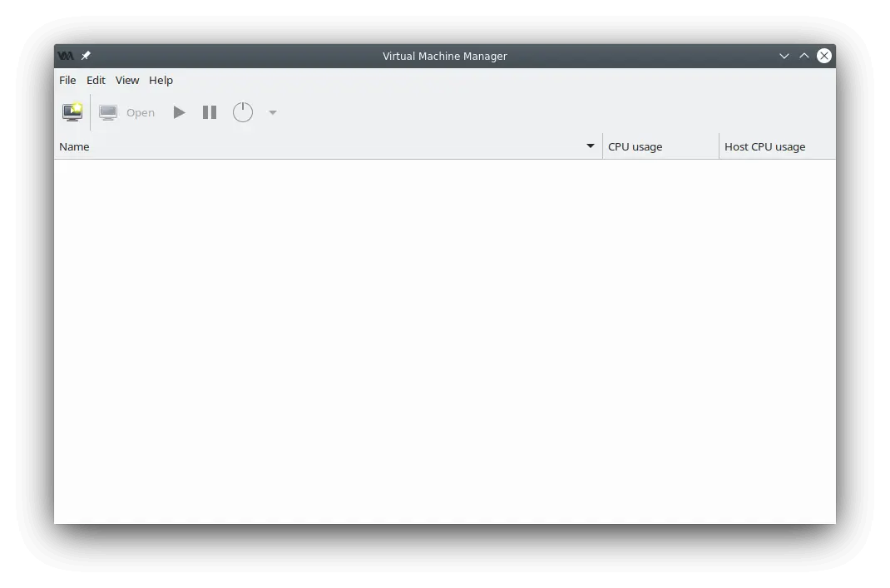Viewport: 890px width, 588px height.
Task: Open the selected virtual machine console
Action: coord(126,112)
